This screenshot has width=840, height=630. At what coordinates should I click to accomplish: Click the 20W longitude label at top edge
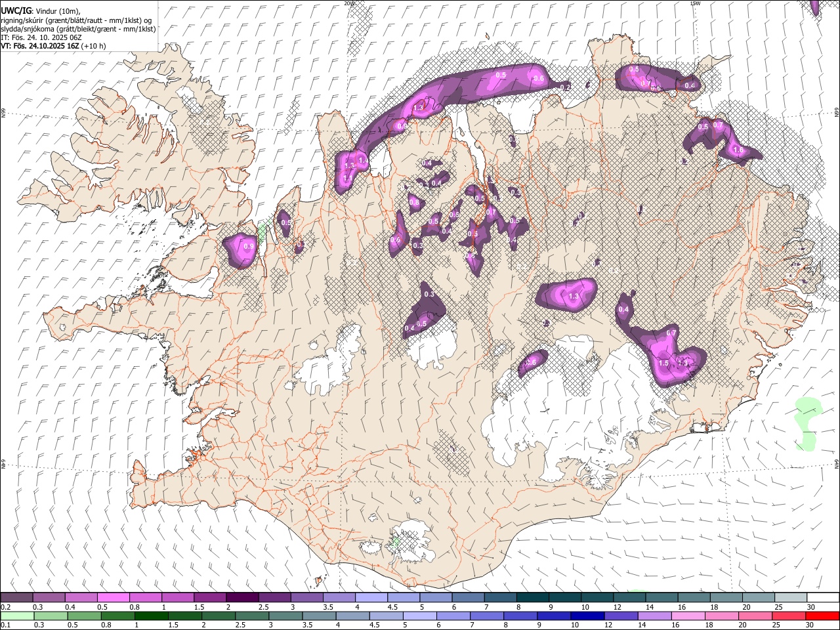coord(349,3)
